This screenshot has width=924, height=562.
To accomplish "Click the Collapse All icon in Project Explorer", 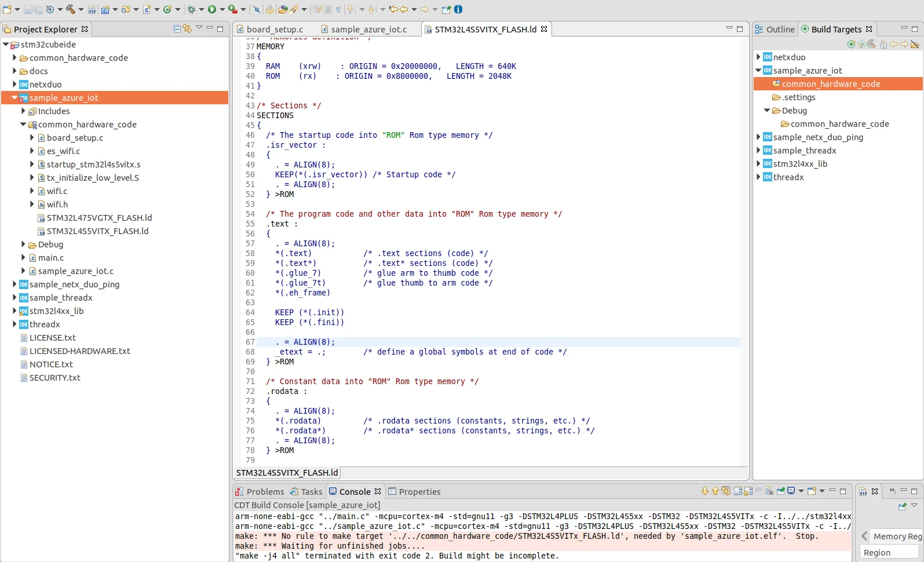I will 177,28.
